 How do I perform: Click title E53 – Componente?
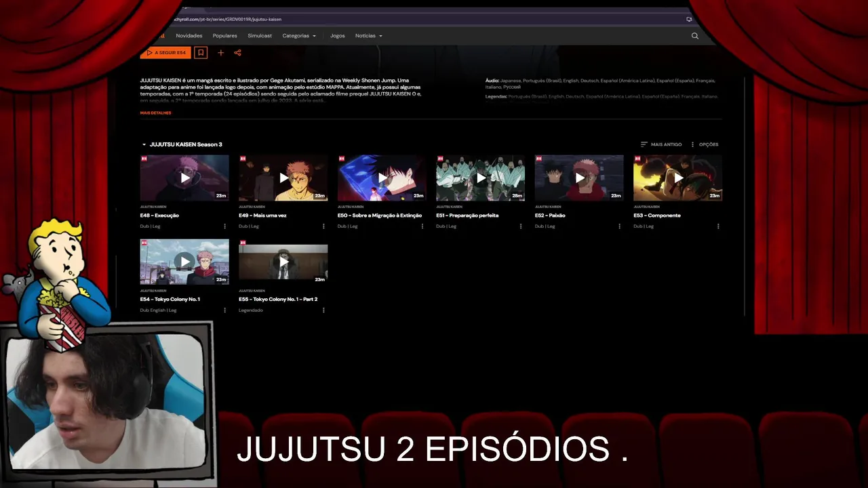coord(657,216)
